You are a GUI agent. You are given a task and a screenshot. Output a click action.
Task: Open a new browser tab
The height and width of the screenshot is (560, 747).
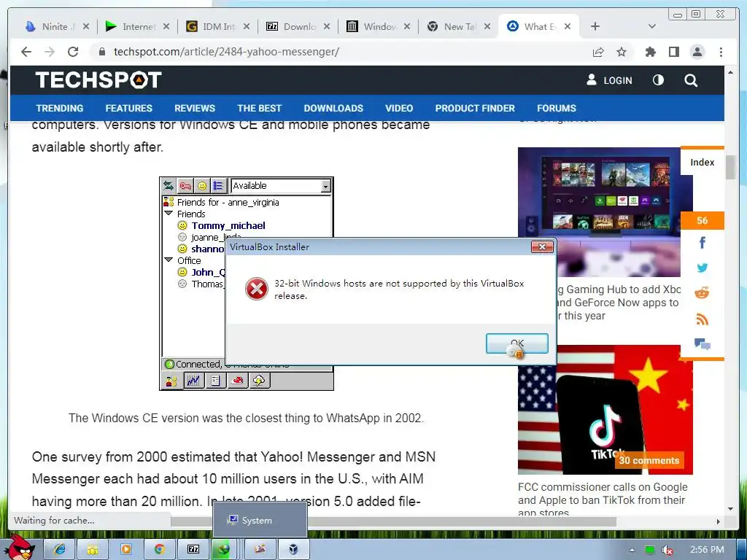coord(595,26)
